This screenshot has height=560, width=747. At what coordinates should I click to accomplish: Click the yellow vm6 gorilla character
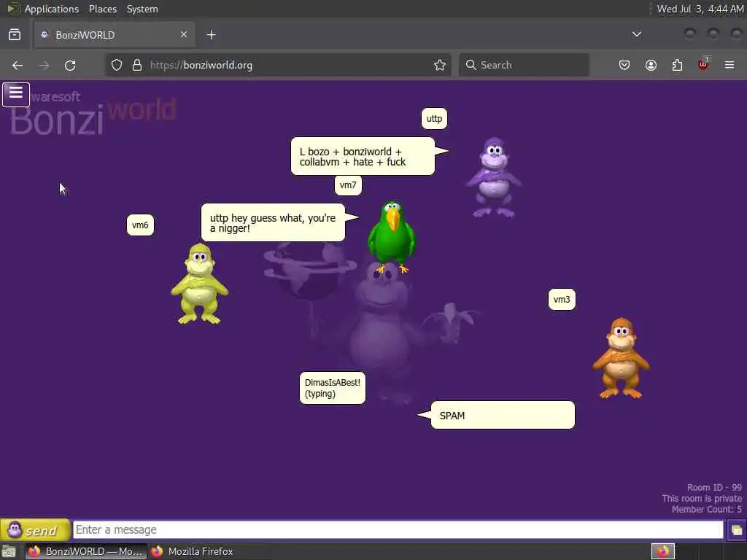pos(200,284)
